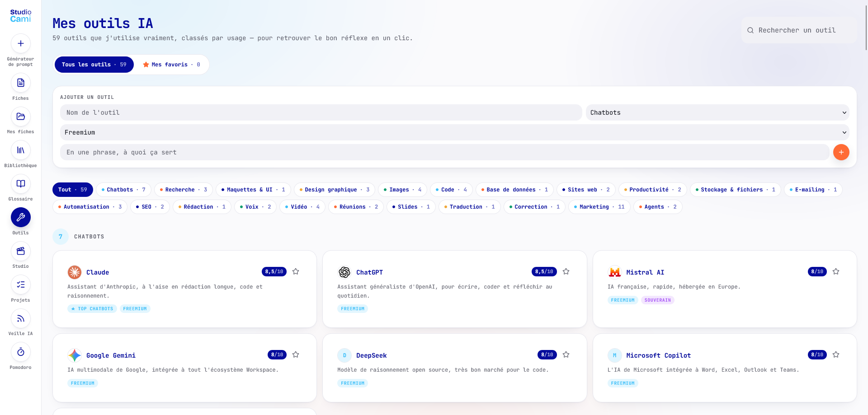This screenshot has height=415, width=868.
Task: Open the Fiches sidebar icon
Action: coord(21,83)
